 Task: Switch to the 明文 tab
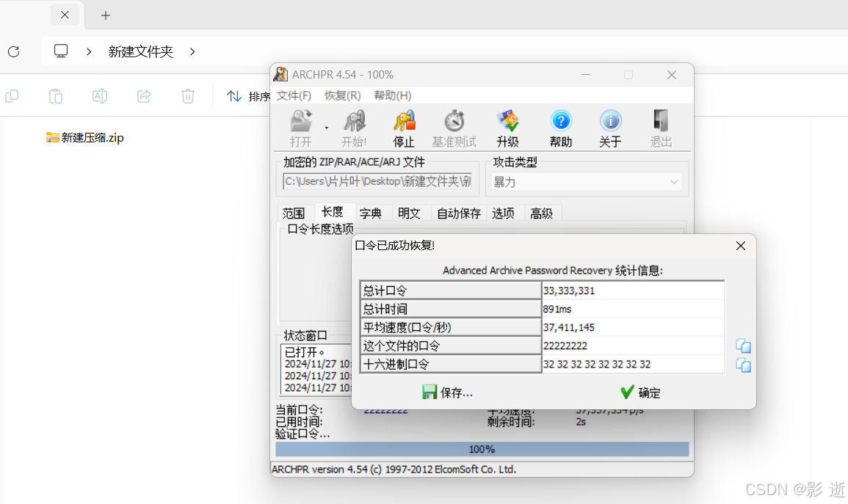pyautogui.click(x=409, y=213)
